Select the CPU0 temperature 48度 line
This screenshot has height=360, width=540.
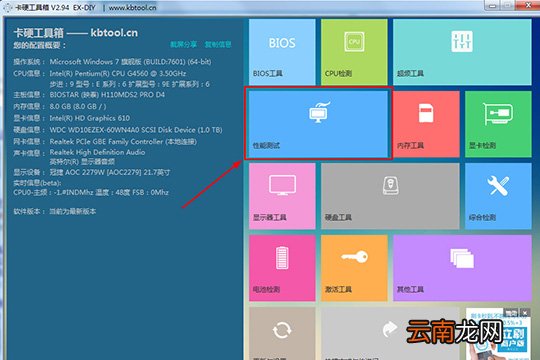[x=91, y=192]
